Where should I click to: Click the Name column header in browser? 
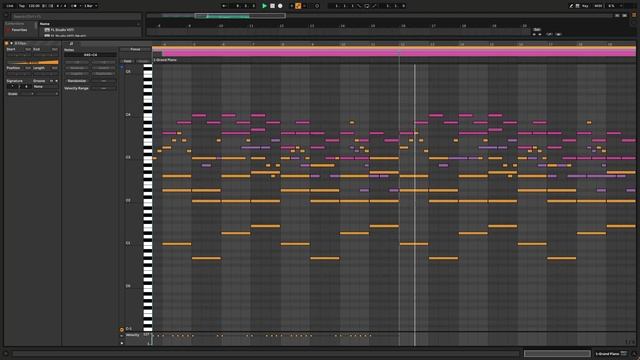(45, 24)
